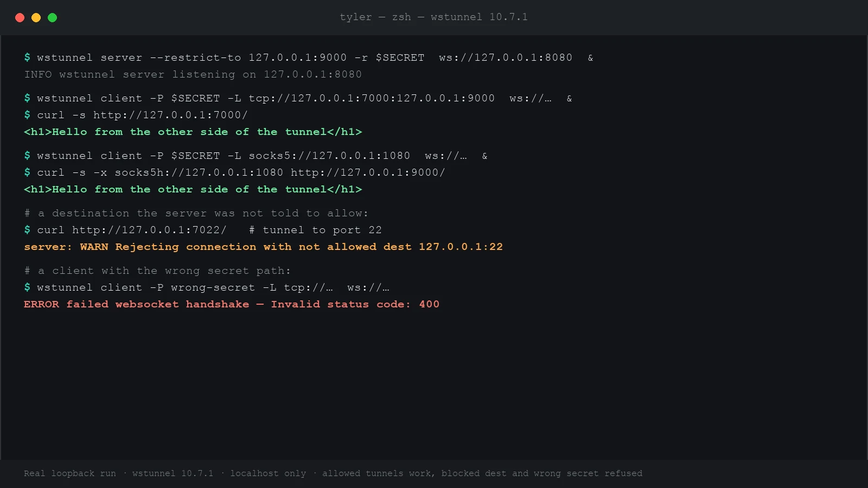This screenshot has width=868, height=488.
Task: Click the wstunnel client socks5://127.0.0.1:1080 command
Action: coord(256,156)
